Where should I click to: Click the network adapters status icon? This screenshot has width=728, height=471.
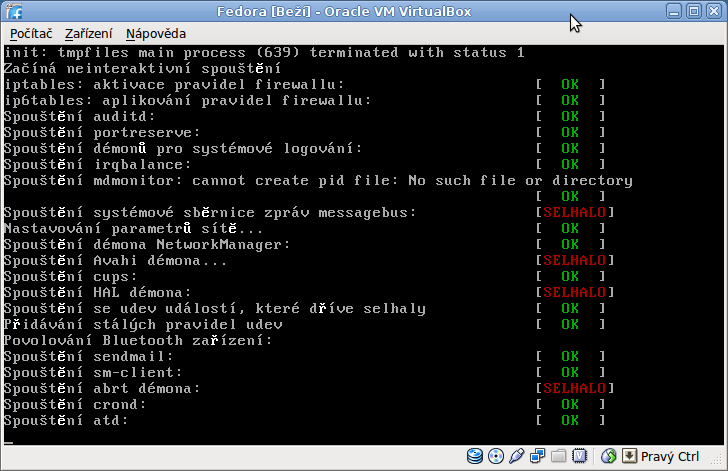coord(538,457)
